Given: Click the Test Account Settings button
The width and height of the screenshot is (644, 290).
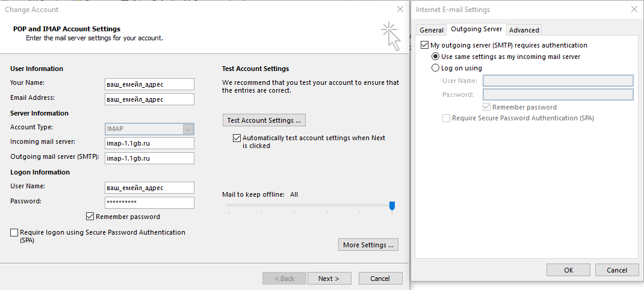Looking at the screenshot, I should click(x=264, y=120).
